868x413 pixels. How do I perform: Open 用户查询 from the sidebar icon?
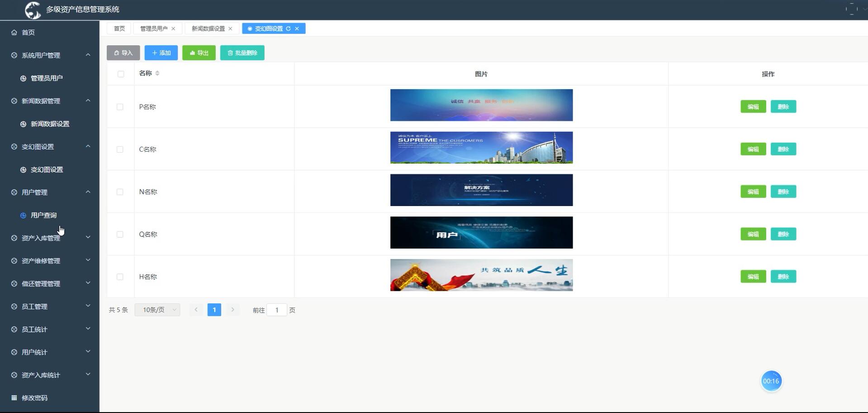coord(23,215)
